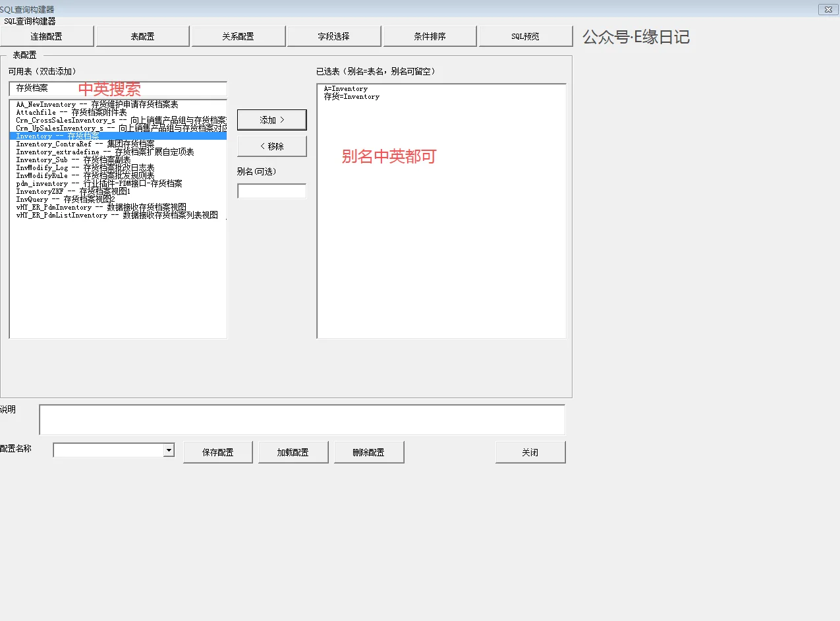Select the vHY_ER_PdmListInventory view row
Image resolution: width=840 pixels, height=621 pixels.
[x=119, y=215]
